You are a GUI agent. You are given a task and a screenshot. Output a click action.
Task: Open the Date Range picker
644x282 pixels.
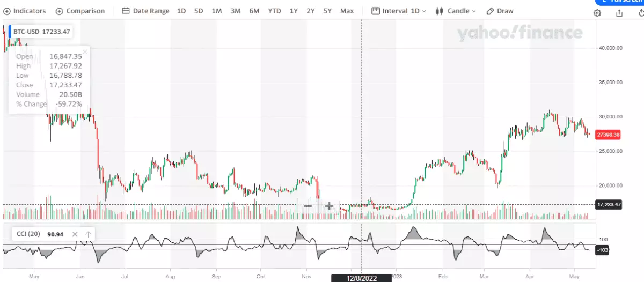[x=146, y=11]
